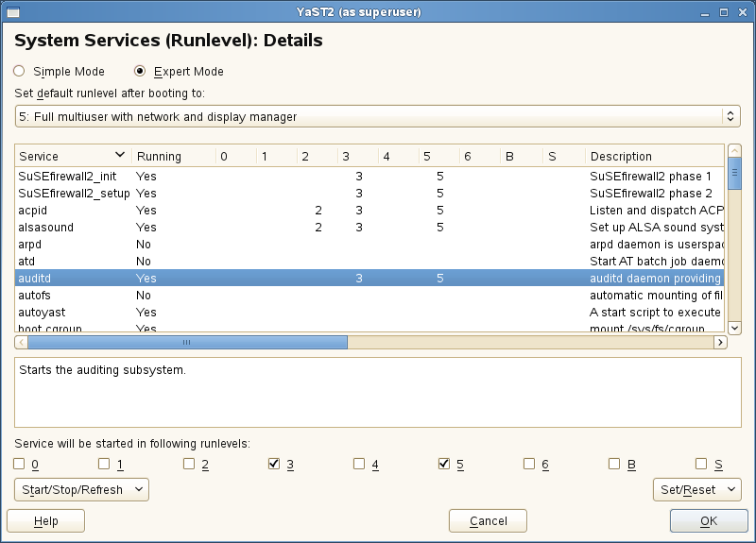The image size is (756, 543).
Task: Maximize the YaST2 window
Action: 724,12
